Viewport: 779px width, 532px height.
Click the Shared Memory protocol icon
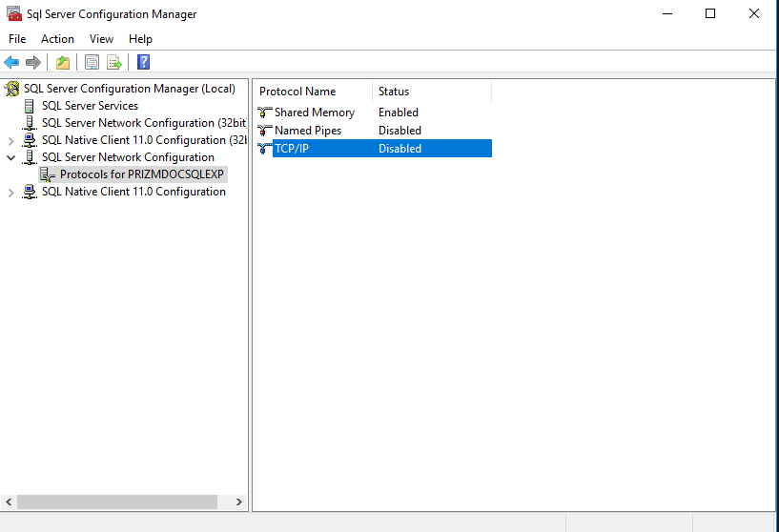tap(265, 113)
